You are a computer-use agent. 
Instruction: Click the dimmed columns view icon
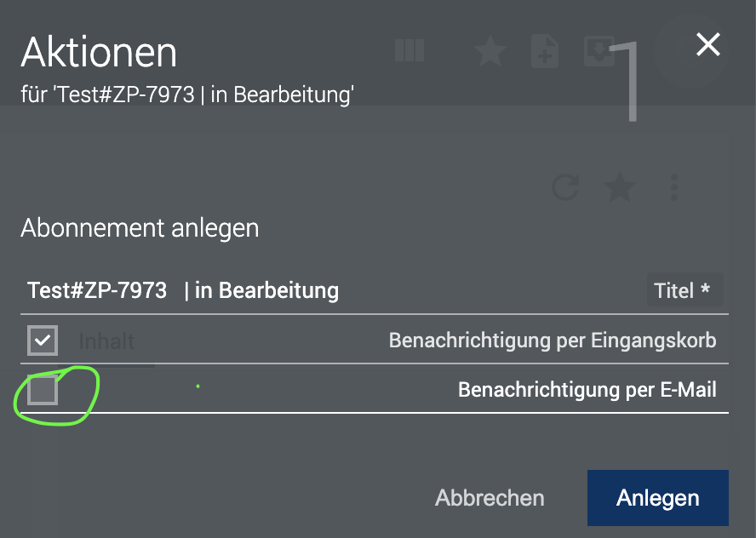409,50
